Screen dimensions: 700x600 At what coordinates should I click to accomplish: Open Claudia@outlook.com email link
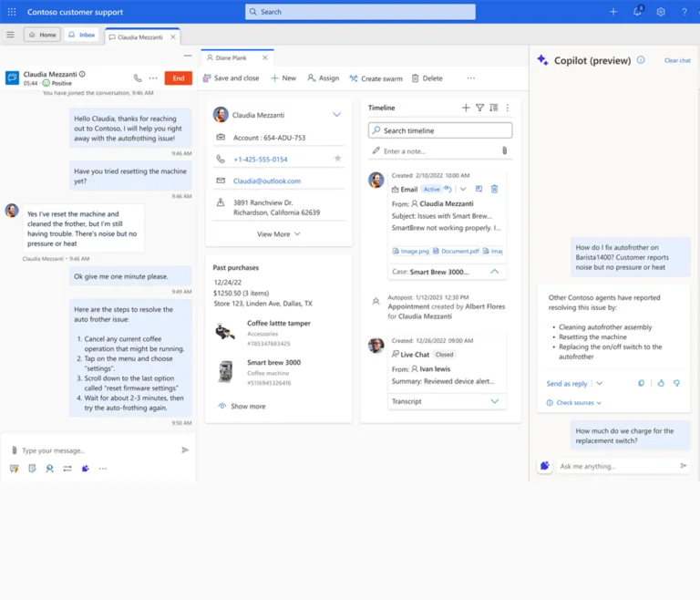pyautogui.click(x=267, y=181)
